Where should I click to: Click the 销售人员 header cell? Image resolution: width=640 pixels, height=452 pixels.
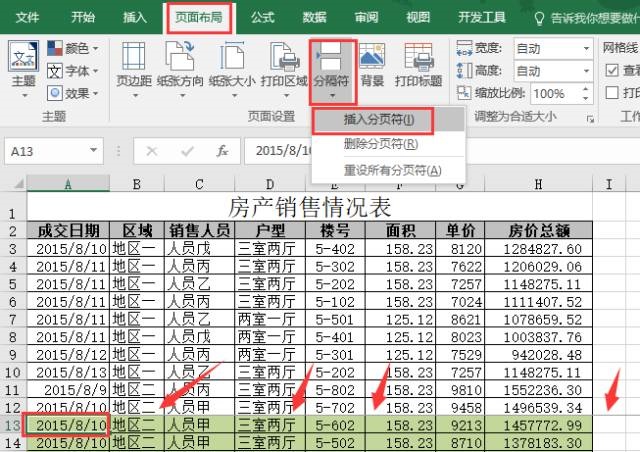[x=199, y=231]
